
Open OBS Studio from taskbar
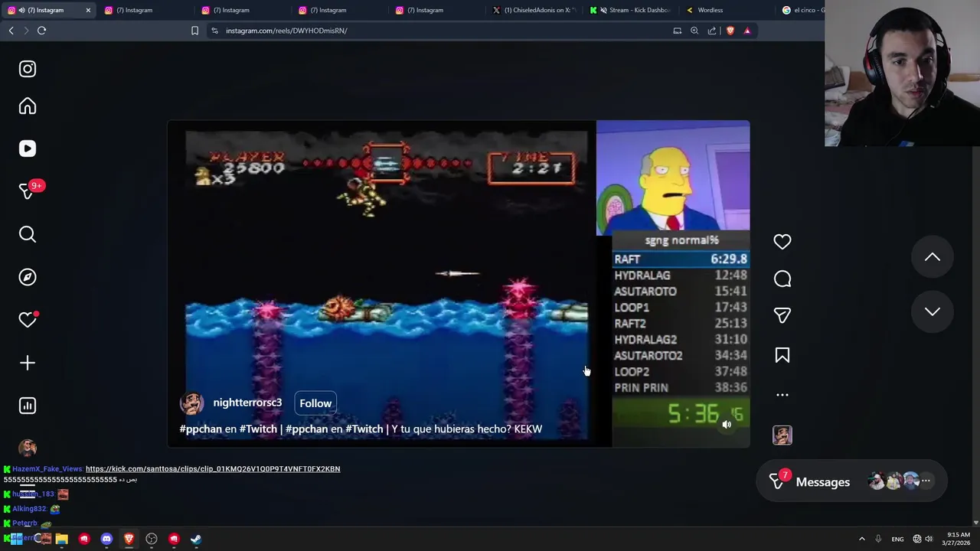point(152,539)
